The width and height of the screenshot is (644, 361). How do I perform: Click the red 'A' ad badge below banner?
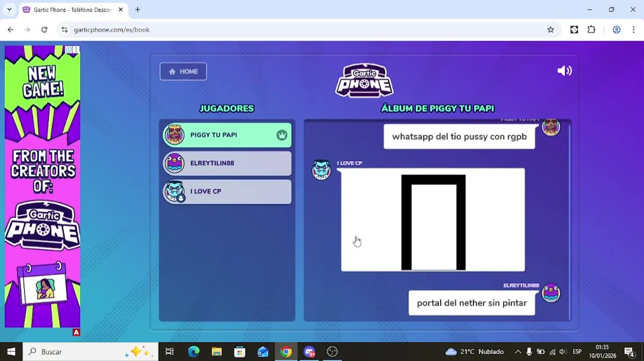[76, 332]
